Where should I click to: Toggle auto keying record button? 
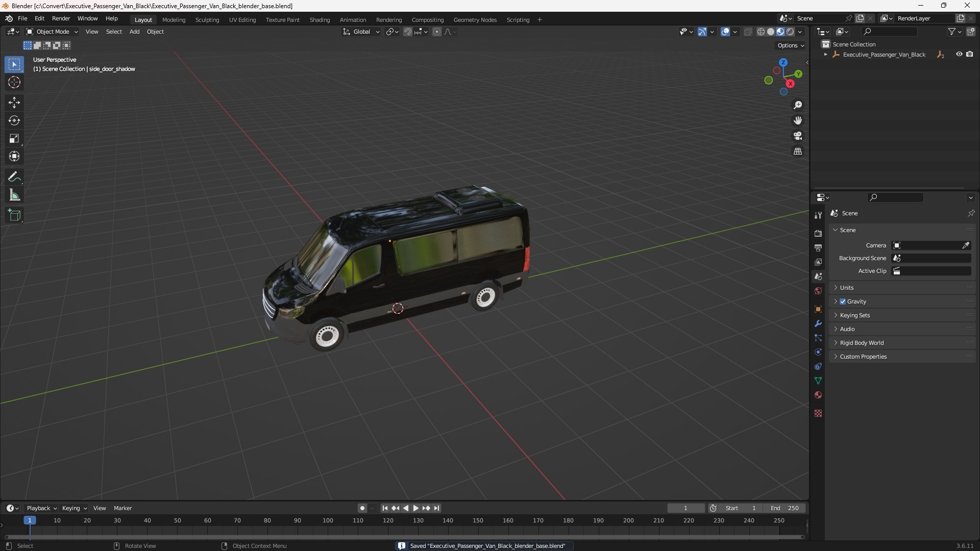362,508
